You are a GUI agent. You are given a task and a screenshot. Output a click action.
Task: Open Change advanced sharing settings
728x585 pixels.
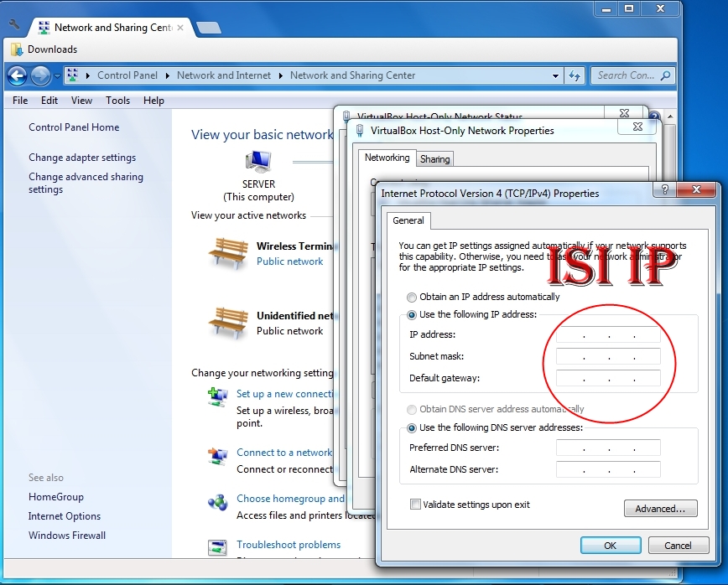pos(86,183)
